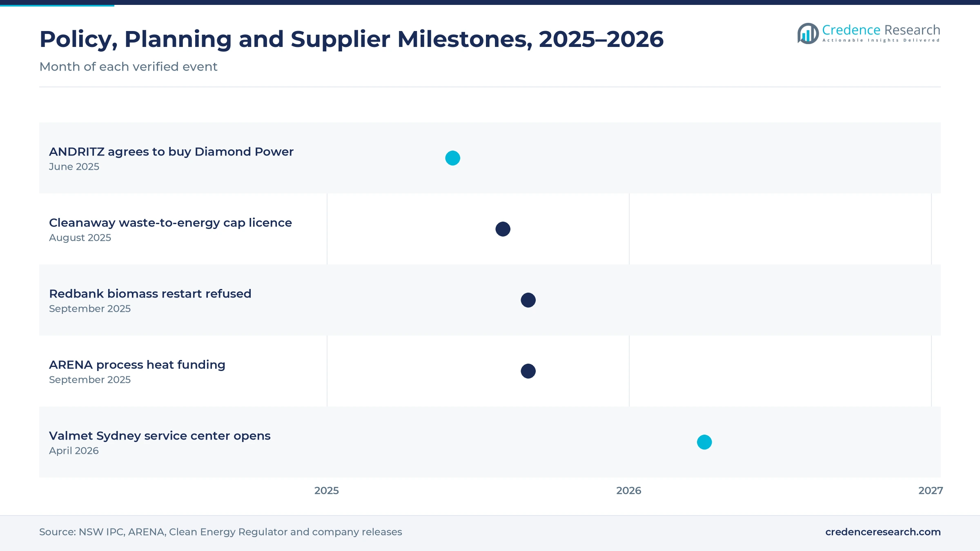Click "ANDRITZ agrees to buy Diamond Power" label
The height and width of the screenshot is (551, 980).
point(171,152)
